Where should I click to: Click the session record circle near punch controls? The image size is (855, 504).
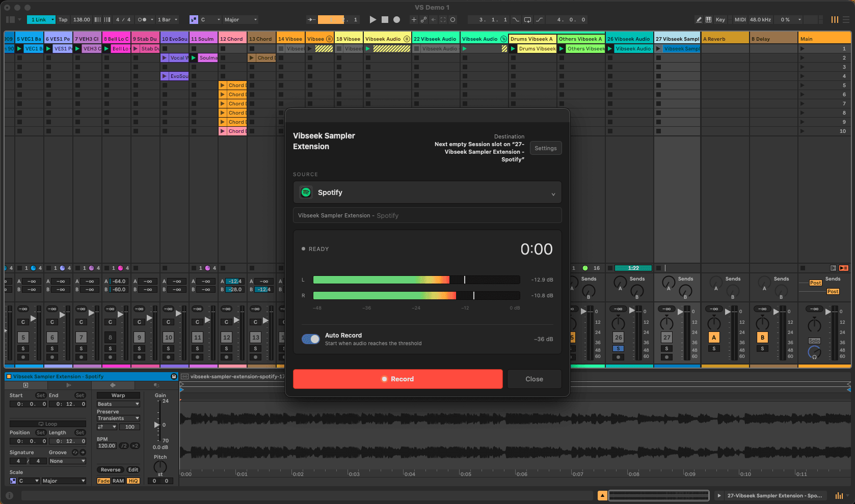(x=452, y=19)
